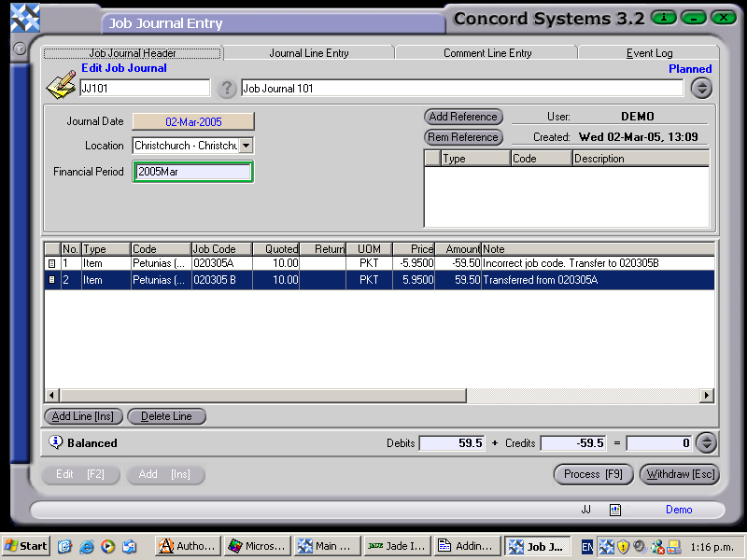The width and height of the screenshot is (747, 560).
Task: Open the Location dropdown showing Christchurch
Action: click(245, 146)
